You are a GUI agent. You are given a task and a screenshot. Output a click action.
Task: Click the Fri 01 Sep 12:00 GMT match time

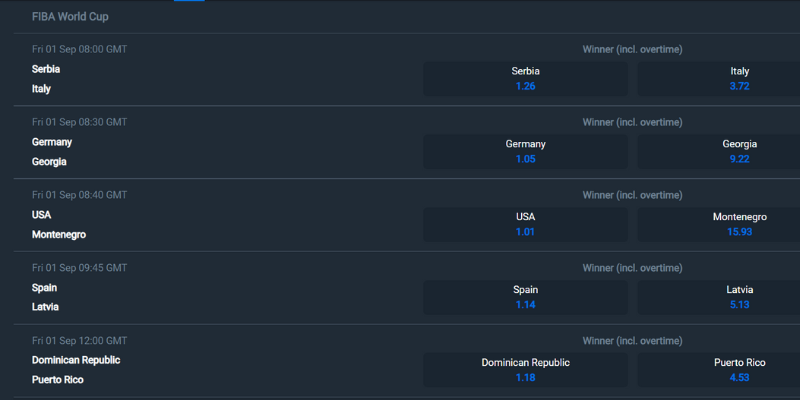79,341
